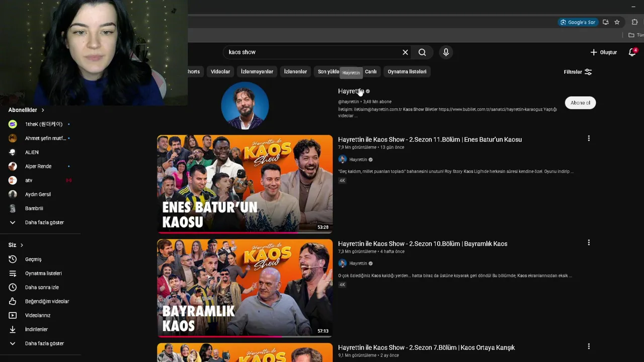Viewport: 644px width, 362px height.
Task: Open the bookmarks folder in the bookmarks bar
Action: (636, 35)
